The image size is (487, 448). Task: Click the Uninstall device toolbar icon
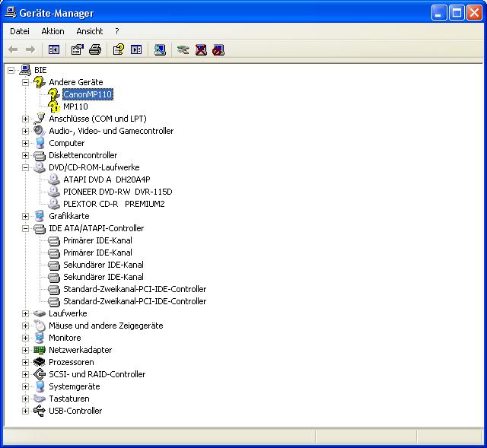click(x=201, y=50)
